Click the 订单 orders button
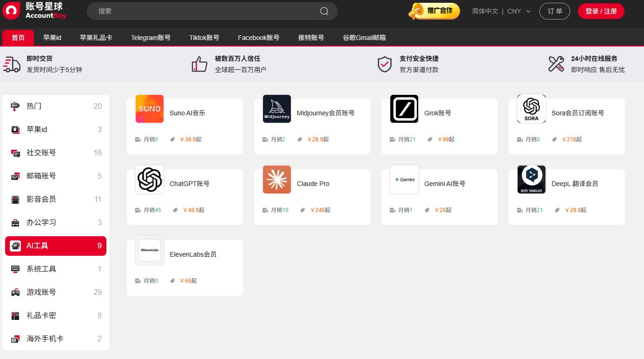 click(x=555, y=11)
